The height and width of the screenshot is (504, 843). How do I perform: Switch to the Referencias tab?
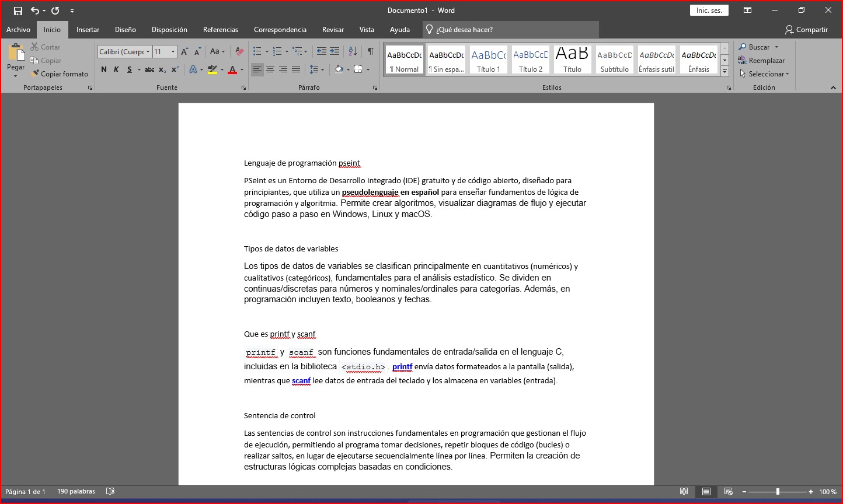click(220, 30)
